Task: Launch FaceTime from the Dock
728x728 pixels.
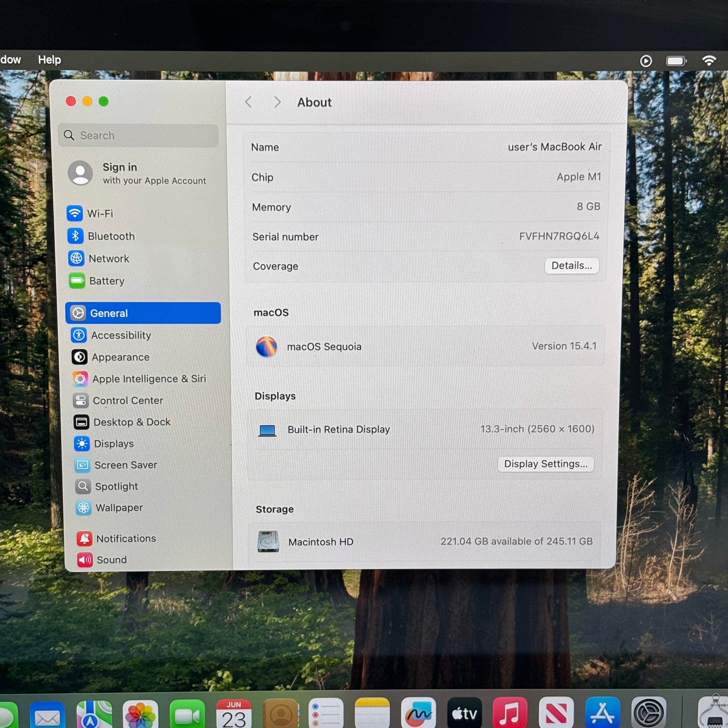Action: (x=187, y=714)
